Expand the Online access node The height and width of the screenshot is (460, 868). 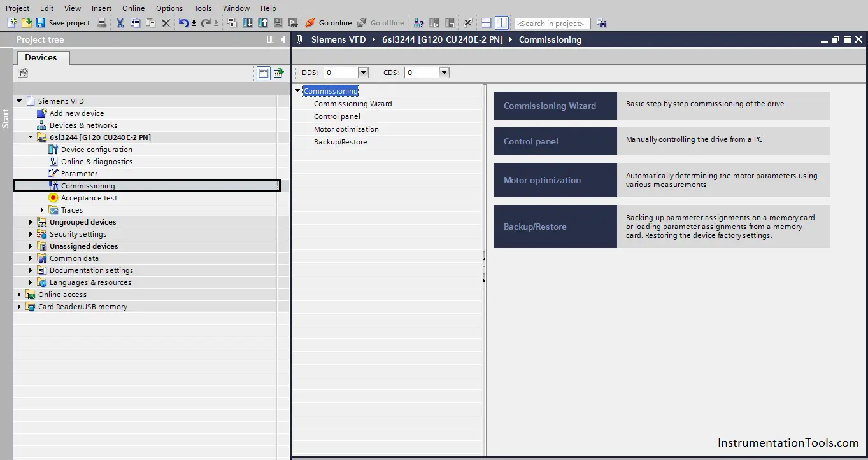pyautogui.click(x=19, y=295)
